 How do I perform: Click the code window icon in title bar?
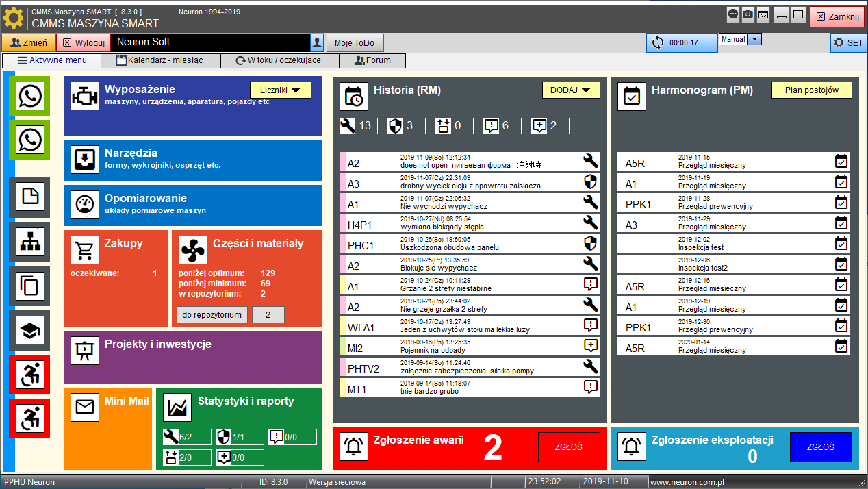pos(763,14)
